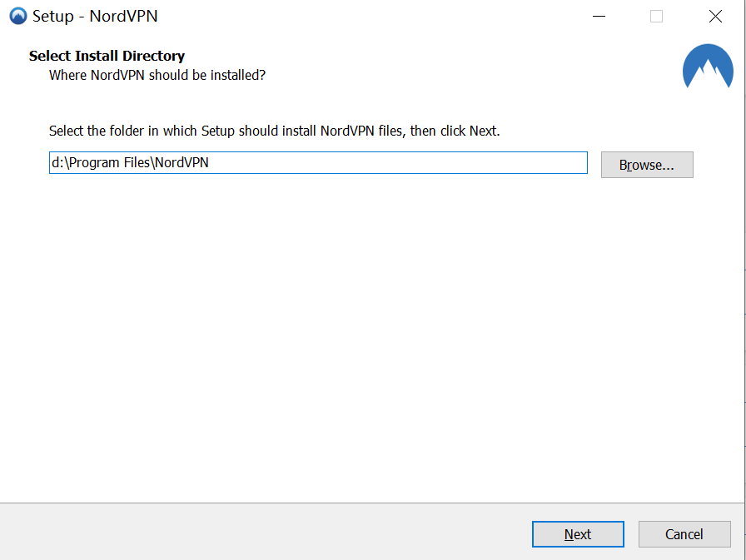746x560 pixels.
Task: Close the Setup - NordVPN window
Action: (x=715, y=16)
